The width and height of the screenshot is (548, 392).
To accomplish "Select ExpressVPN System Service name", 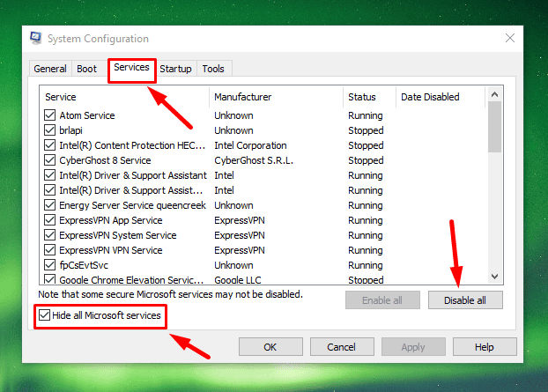I will coord(118,235).
